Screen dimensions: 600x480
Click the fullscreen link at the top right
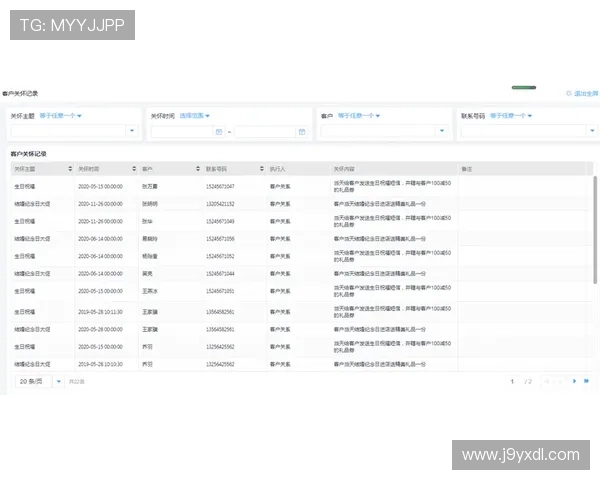tap(582, 93)
